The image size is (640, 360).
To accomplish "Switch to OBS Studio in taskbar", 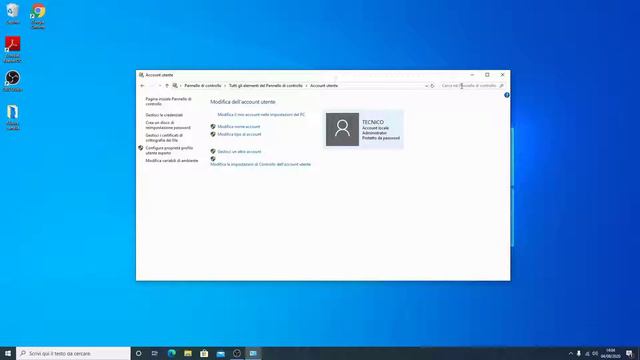I will click(237, 353).
